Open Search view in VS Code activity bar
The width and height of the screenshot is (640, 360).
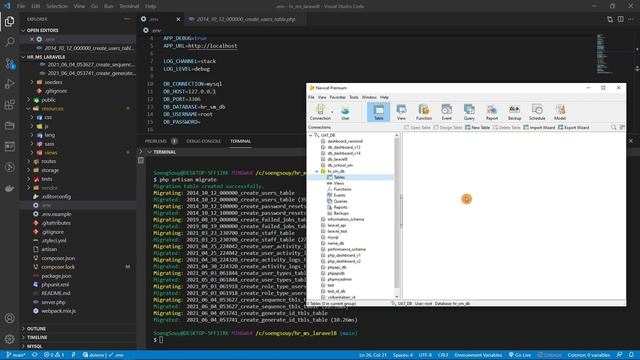coord(9,42)
